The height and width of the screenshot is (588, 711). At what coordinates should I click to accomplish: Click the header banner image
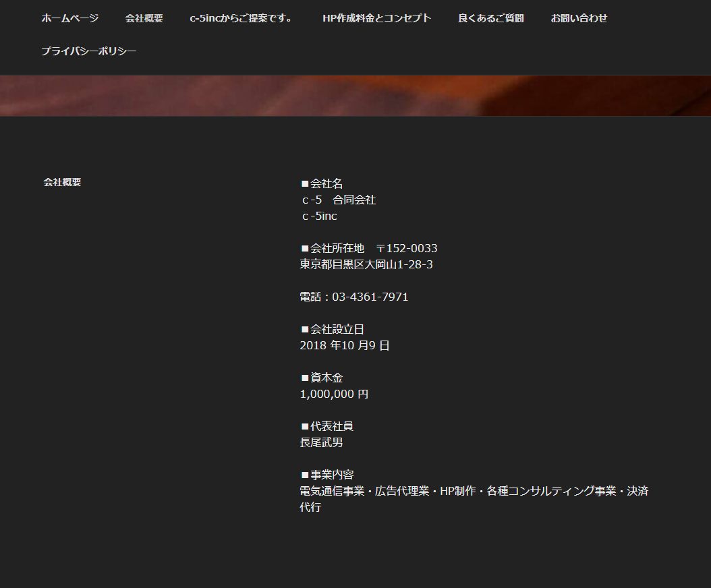[x=355, y=95]
